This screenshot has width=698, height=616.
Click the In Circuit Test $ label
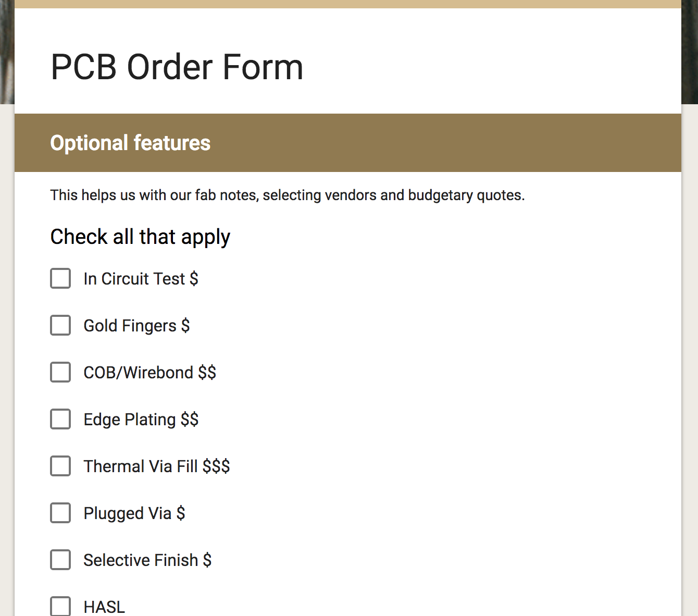click(141, 279)
